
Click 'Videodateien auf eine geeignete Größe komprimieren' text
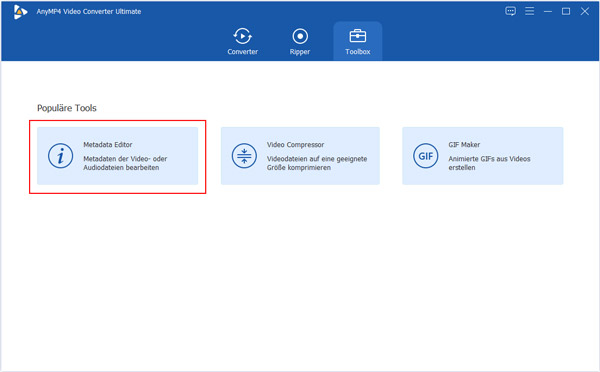click(317, 163)
